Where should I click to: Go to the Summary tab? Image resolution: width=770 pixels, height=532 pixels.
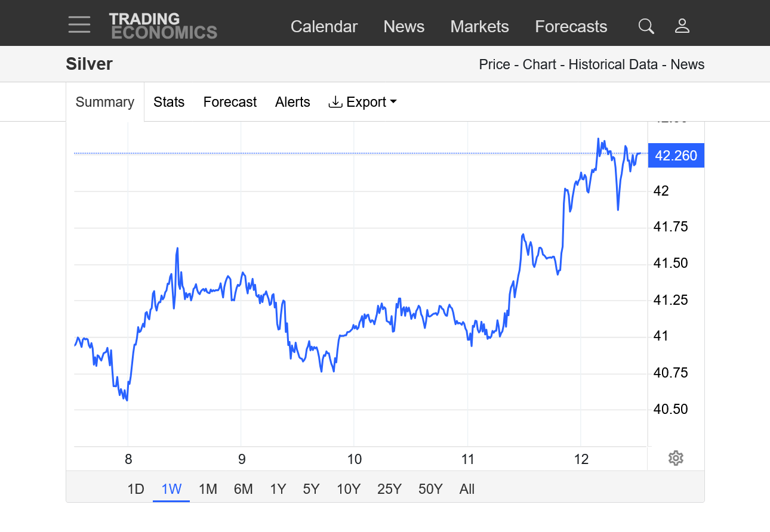coord(104,102)
